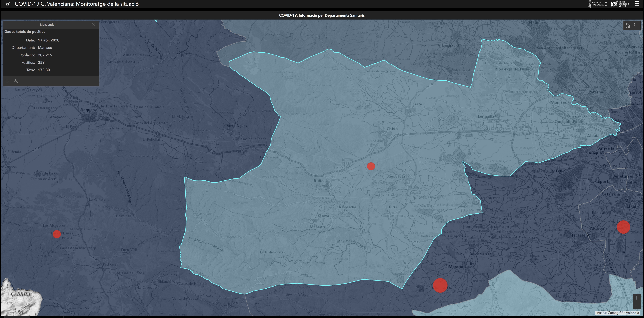Select the Positius value 359
Screen dimensions: 644x318
(x=41, y=62)
